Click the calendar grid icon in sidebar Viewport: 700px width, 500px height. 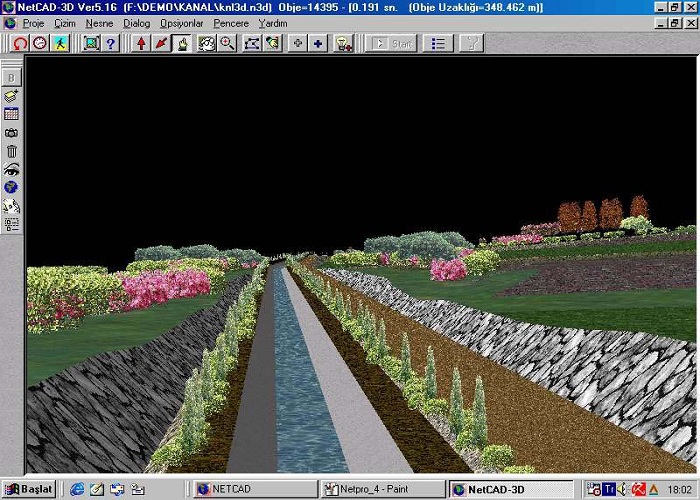[x=11, y=114]
